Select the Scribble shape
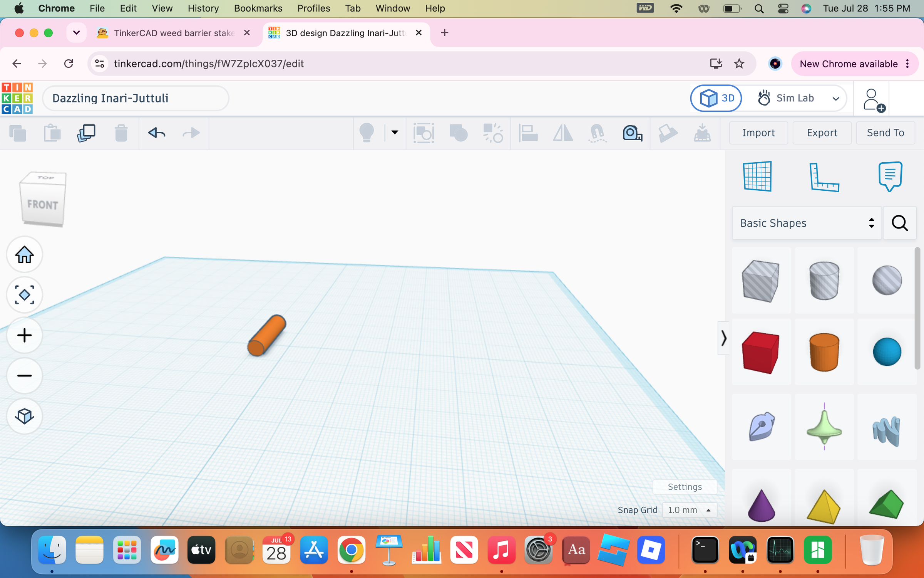Viewport: 924px width, 578px height. pos(761,427)
